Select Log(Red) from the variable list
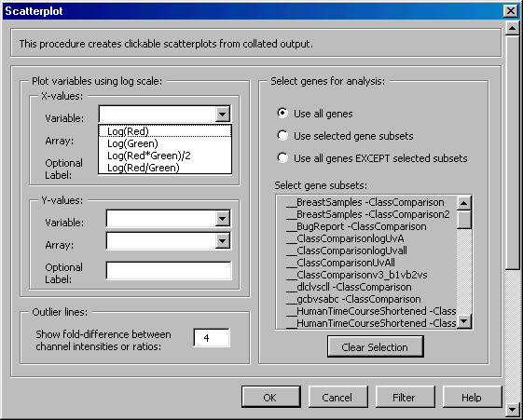Viewport: 523px width, 420px height. [165, 131]
